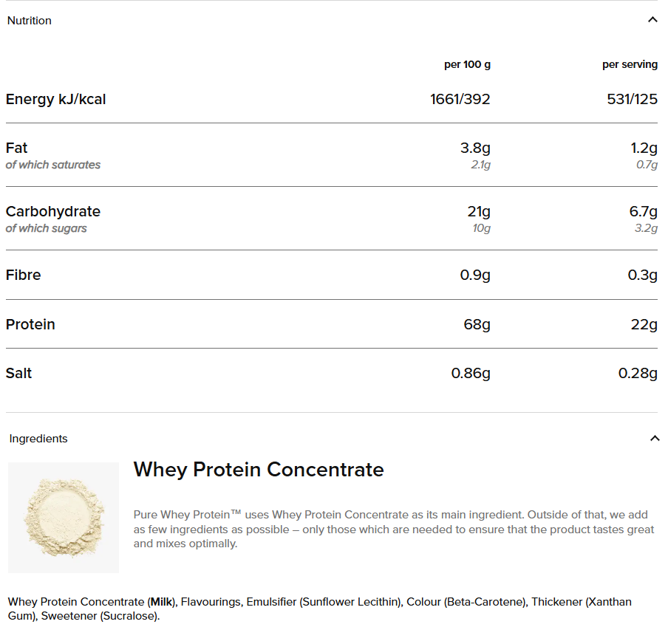Select the "of which saturates" sub-label
This screenshot has width=668, height=644.
click(53, 165)
